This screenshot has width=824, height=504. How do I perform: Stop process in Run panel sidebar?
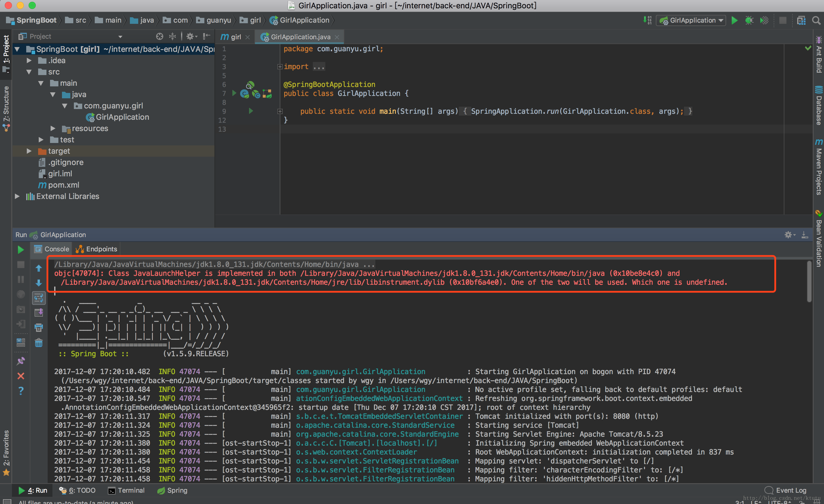click(21, 265)
